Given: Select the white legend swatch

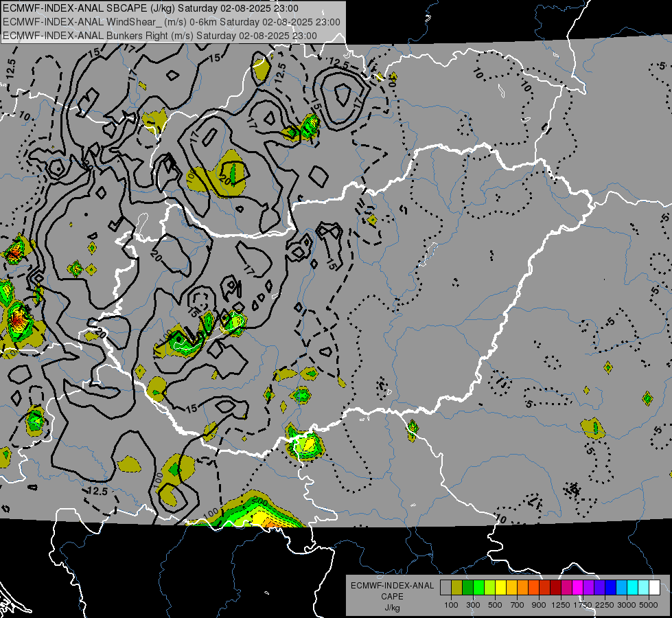Looking at the screenshot, I should coord(654,588).
